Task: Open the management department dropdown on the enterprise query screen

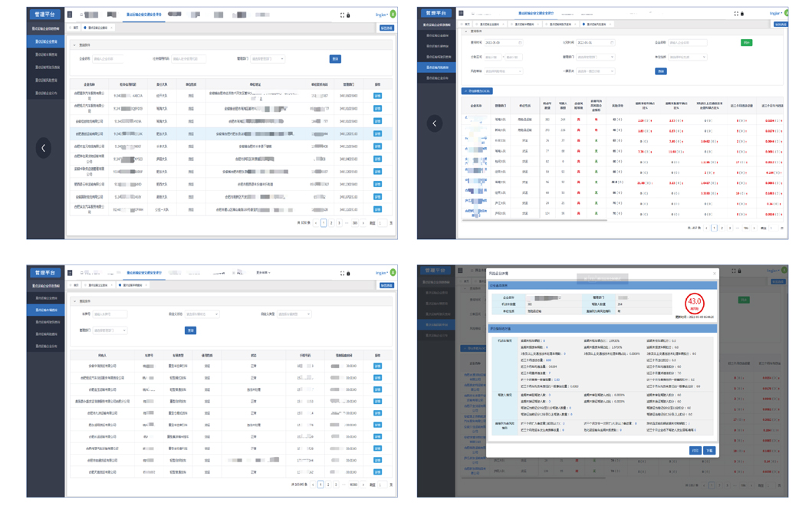Action: tap(268, 59)
